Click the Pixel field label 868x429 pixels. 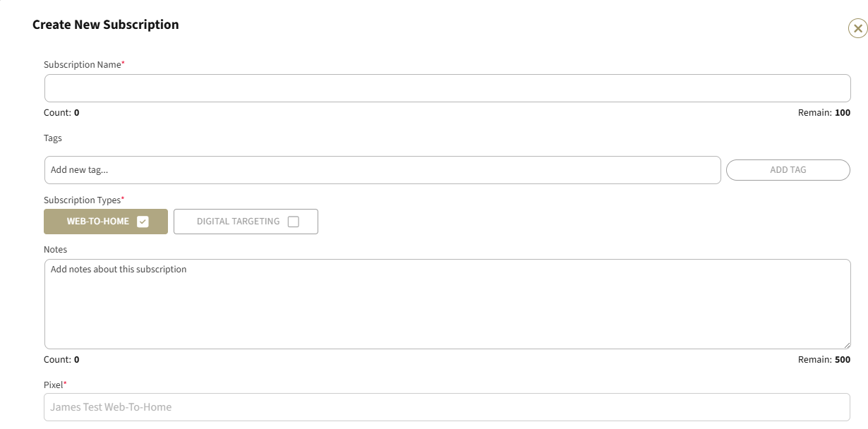tap(55, 385)
